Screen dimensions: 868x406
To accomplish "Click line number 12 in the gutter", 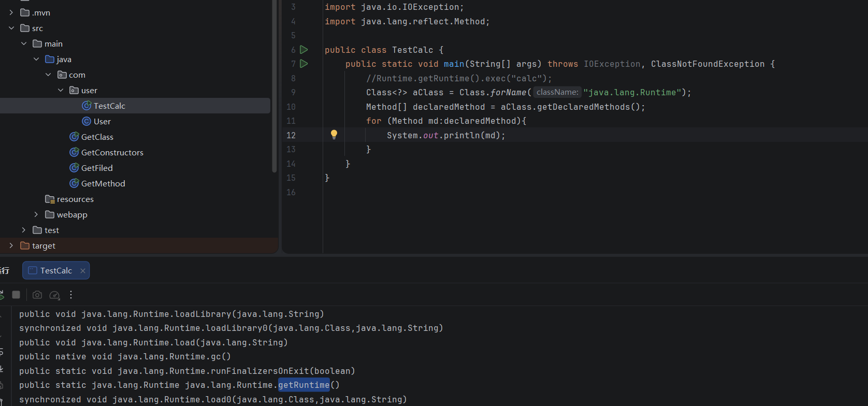I will [291, 135].
